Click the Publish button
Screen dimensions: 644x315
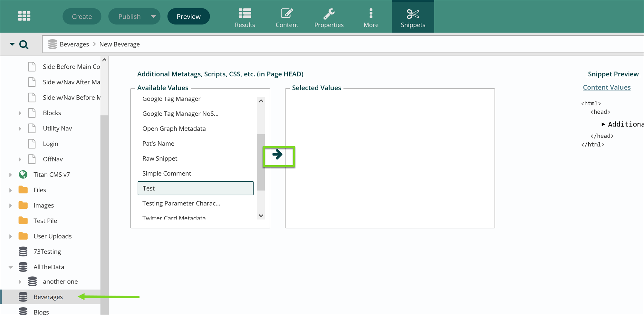click(129, 16)
